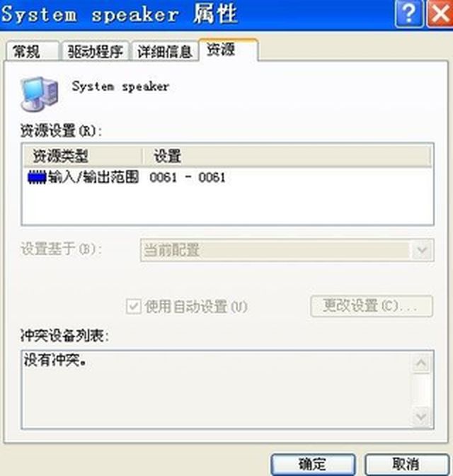Viewport: 453px width, 476px height.
Task: Click the System speaker computer icon
Action: point(39,94)
